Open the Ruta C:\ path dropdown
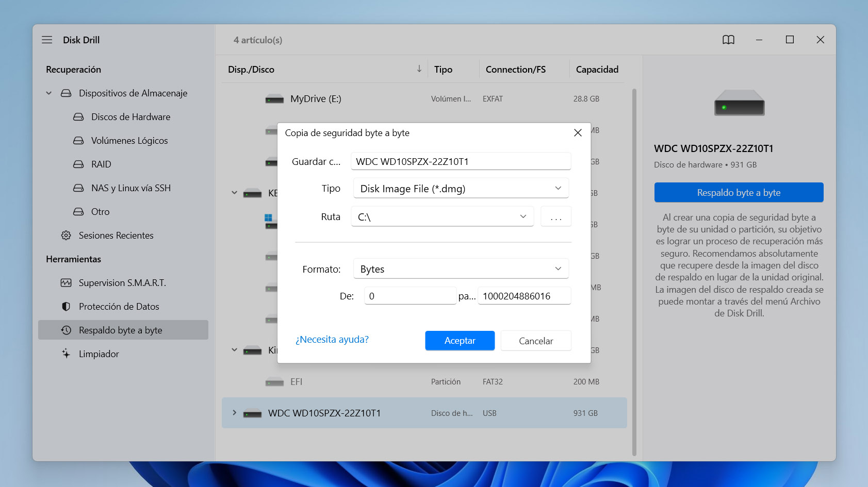The height and width of the screenshot is (487, 868). pos(443,216)
